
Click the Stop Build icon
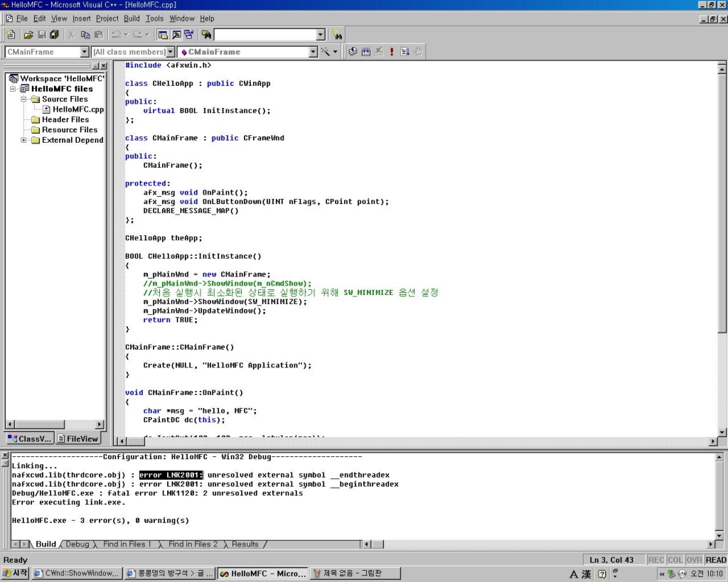pyautogui.click(x=379, y=51)
